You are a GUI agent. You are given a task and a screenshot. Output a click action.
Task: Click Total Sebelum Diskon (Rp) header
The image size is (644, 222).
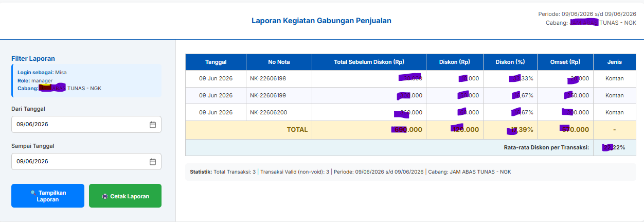coord(369,62)
